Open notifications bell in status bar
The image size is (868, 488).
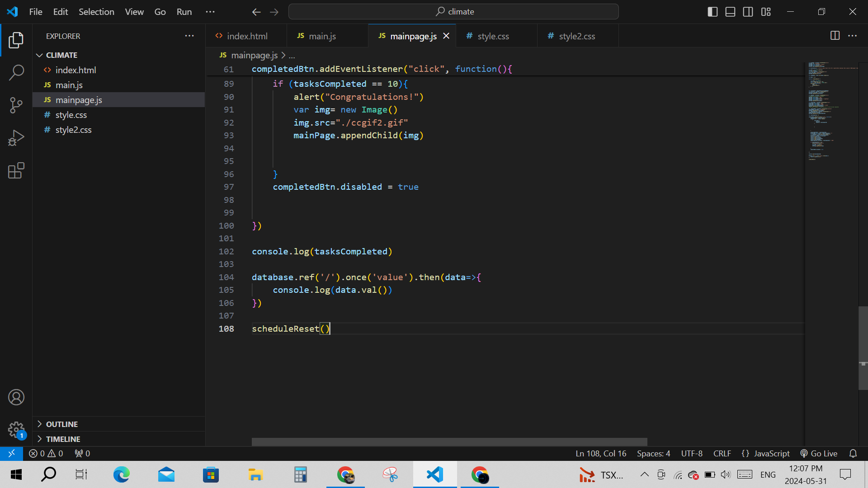(853, 453)
